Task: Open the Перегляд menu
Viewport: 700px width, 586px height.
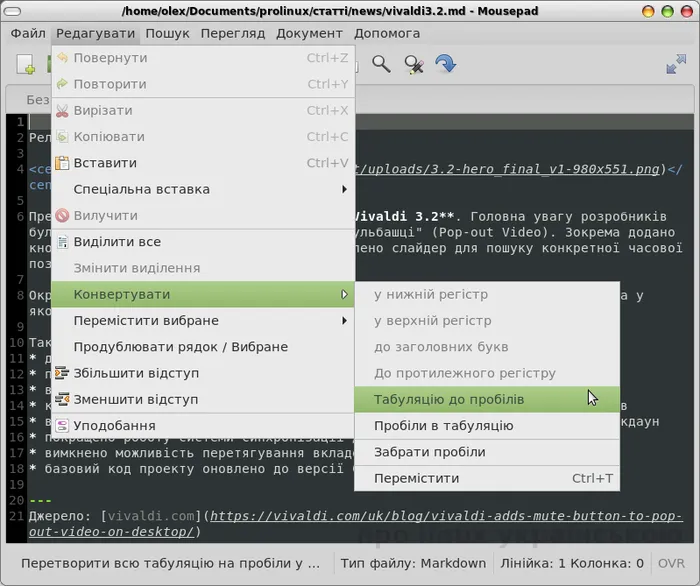Action: click(x=233, y=33)
